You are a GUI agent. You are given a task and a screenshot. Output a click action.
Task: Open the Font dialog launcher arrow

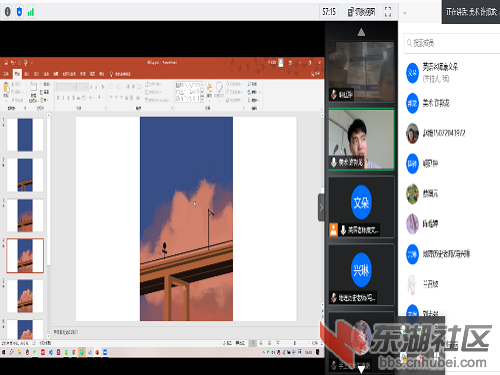click(105, 108)
